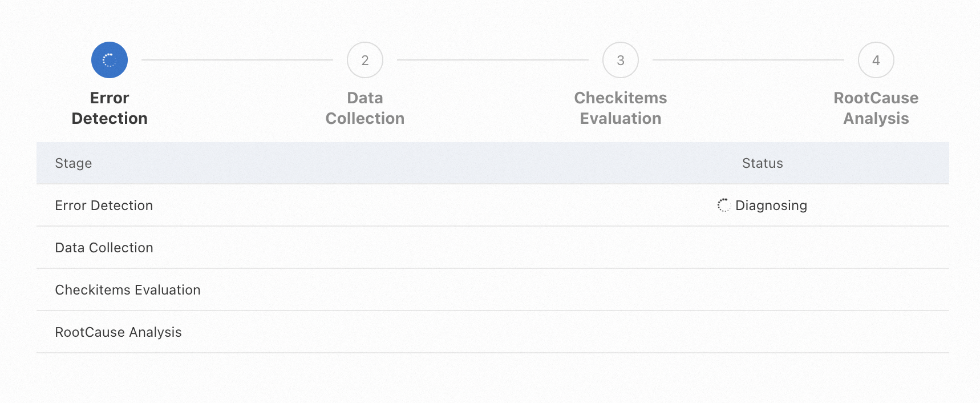
Task: Click the blue spinner step circle
Action: click(110, 60)
